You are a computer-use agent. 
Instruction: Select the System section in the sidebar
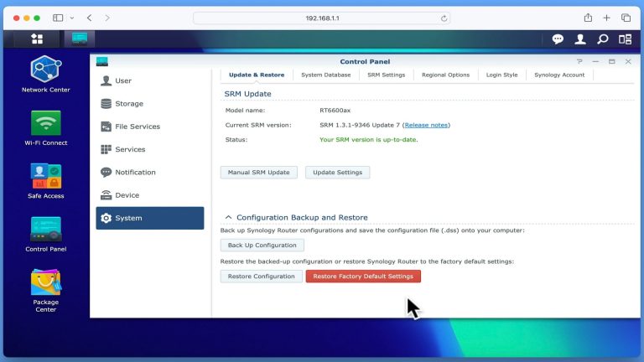[x=150, y=218]
